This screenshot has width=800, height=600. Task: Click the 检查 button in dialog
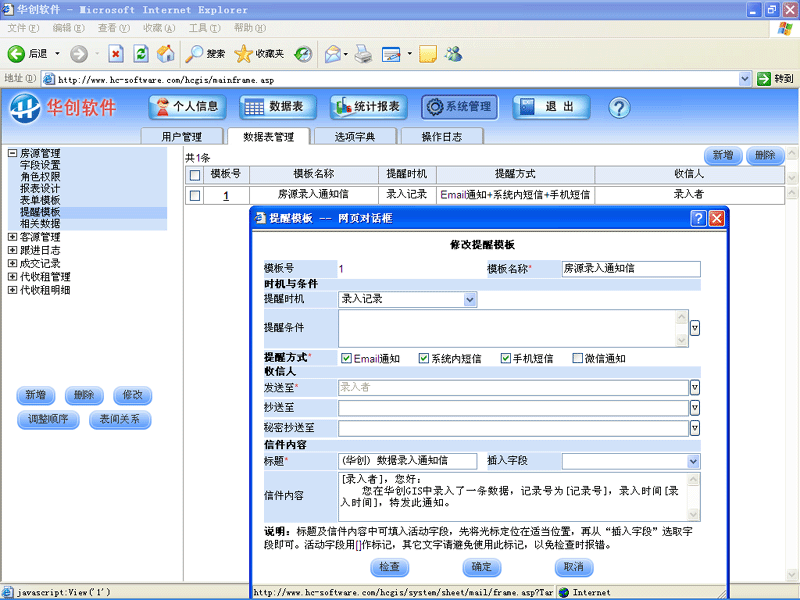(389, 567)
